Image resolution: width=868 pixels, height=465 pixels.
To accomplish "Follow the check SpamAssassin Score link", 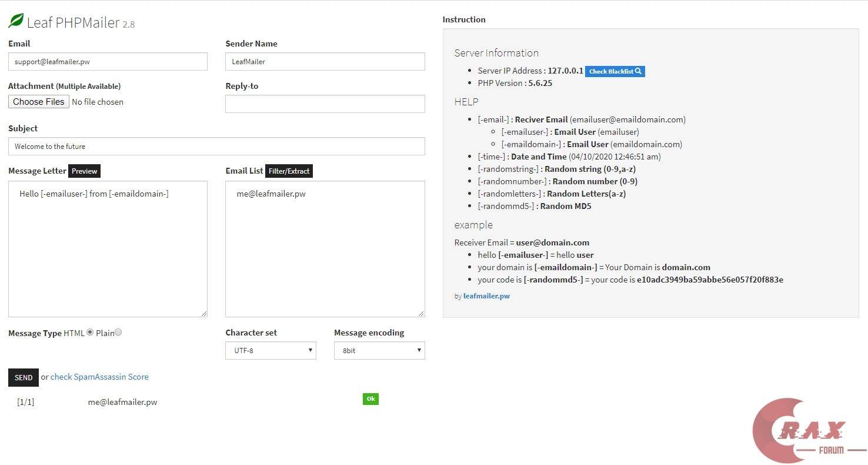I will [x=99, y=377].
